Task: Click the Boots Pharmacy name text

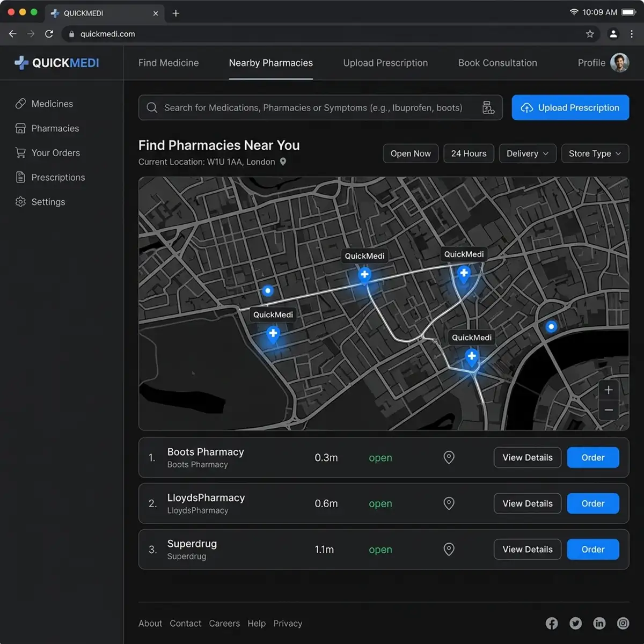Action: click(206, 452)
